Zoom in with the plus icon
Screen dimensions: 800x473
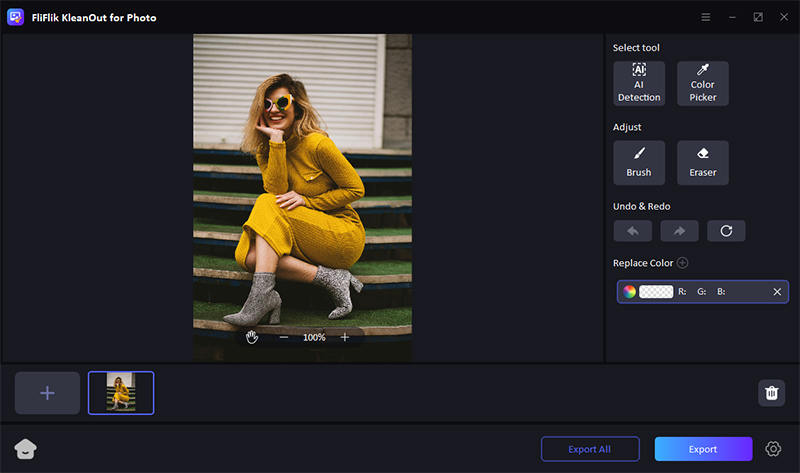pyautogui.click(x=345, y=337)
